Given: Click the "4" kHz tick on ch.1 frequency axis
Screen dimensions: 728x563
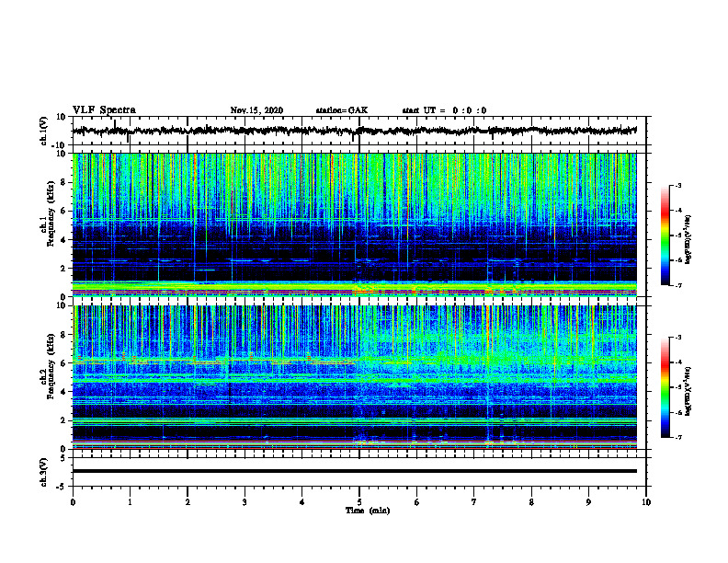Looking at the screenshot, I should tap(63, 240).
